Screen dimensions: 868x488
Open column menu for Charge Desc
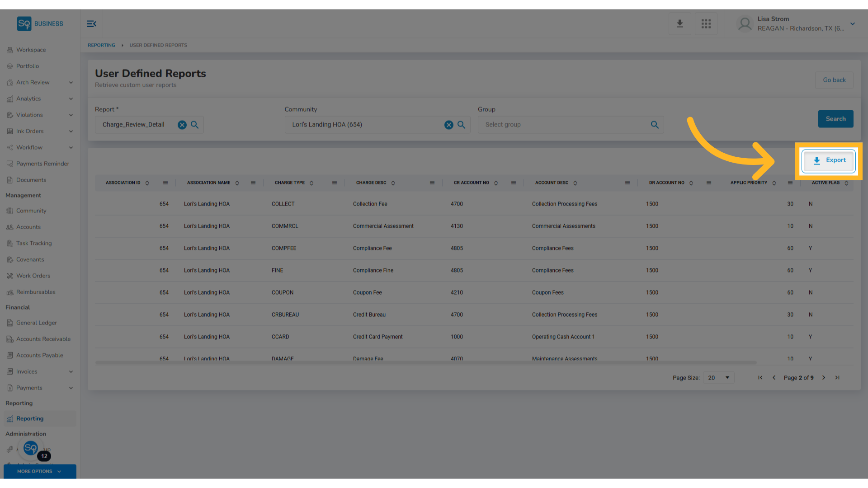click(x=432, y=183)
